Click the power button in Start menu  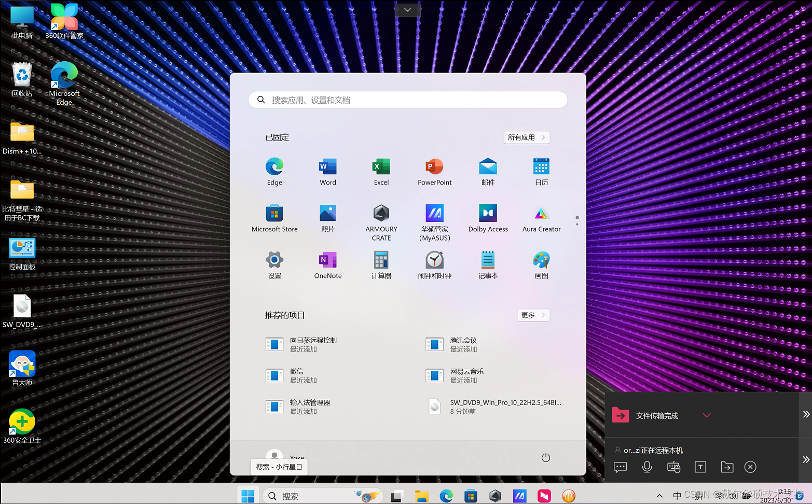pyautogui.click(x=546, y=457)
